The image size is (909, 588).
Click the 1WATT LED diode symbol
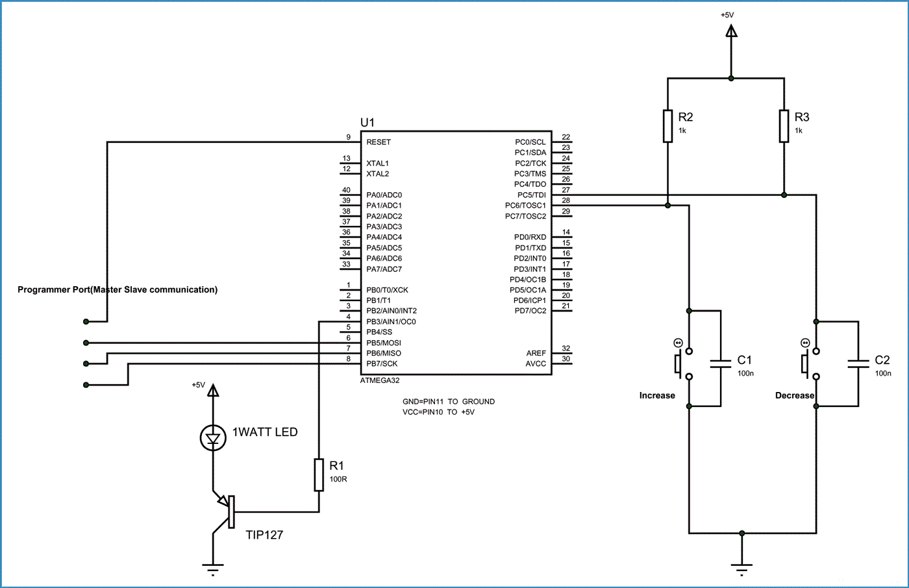[x=213, y=438]
